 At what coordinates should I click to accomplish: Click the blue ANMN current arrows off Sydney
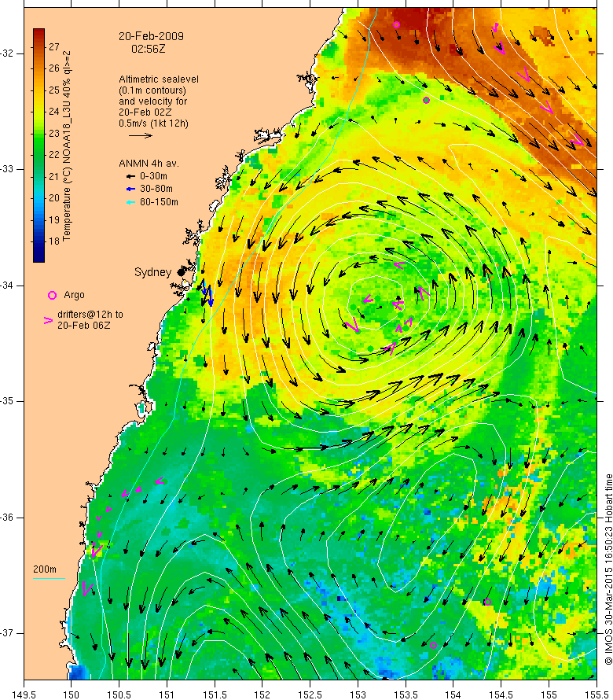tap(207, 293)
